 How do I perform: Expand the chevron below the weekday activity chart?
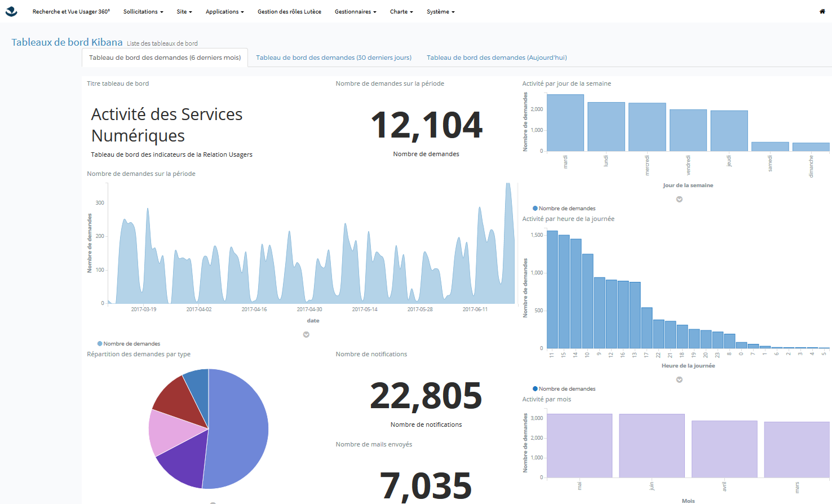[679, 199]
